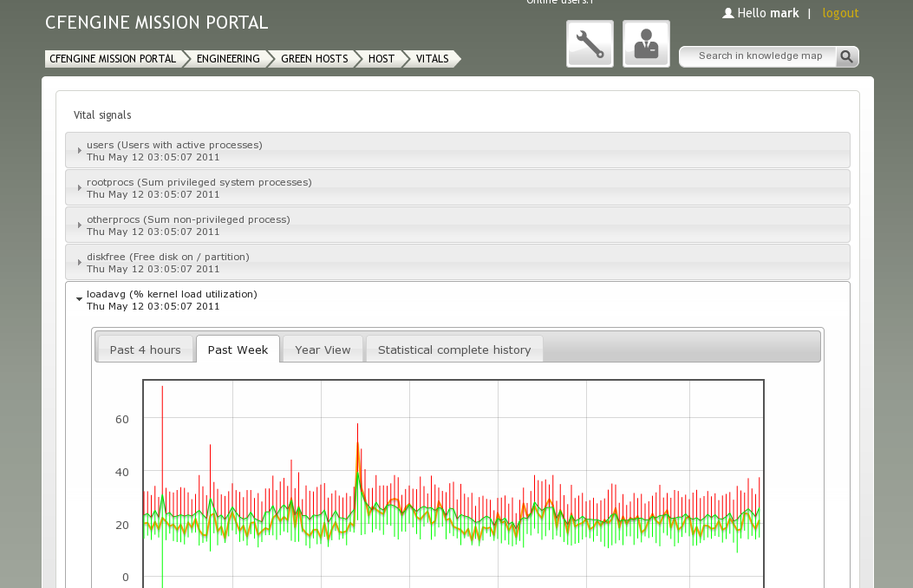The height and width of the screenshot is (588, 913).
Task: Click the user silhouette beside Hello mark
Action: coord(727,13)
